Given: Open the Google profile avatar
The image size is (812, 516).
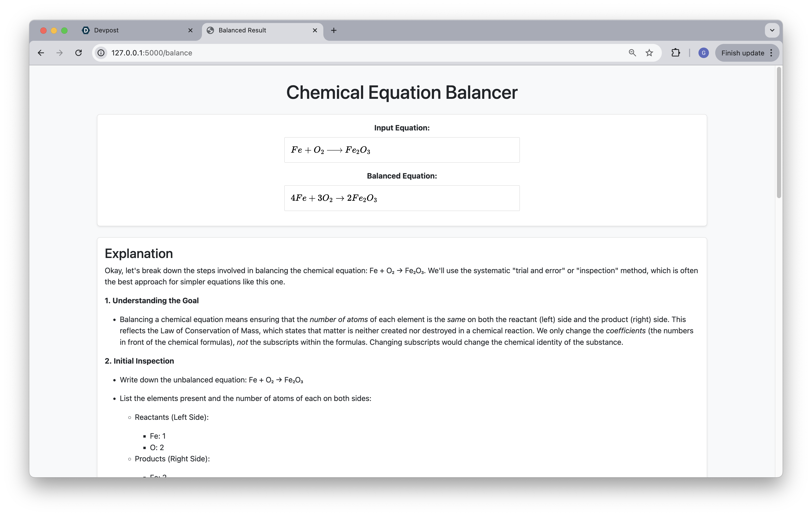Looking at the screenshot, I should [x=703, y=53].
